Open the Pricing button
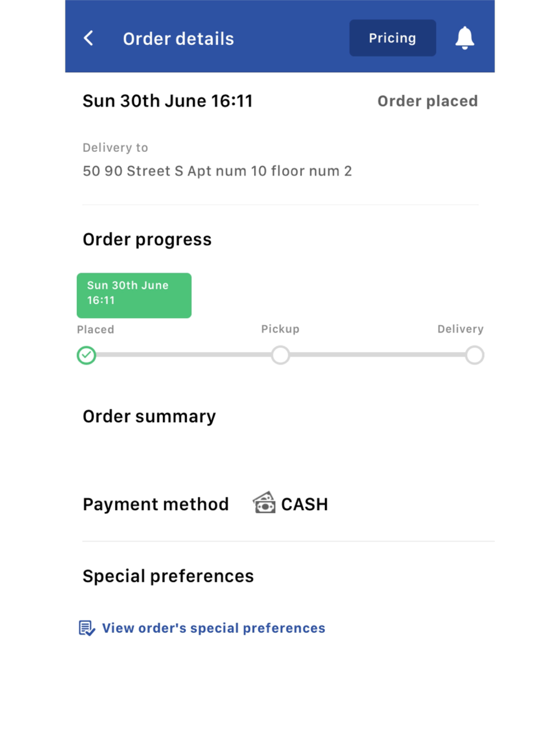The height and width of the screenshot is (747, 560). click(393, 38)
